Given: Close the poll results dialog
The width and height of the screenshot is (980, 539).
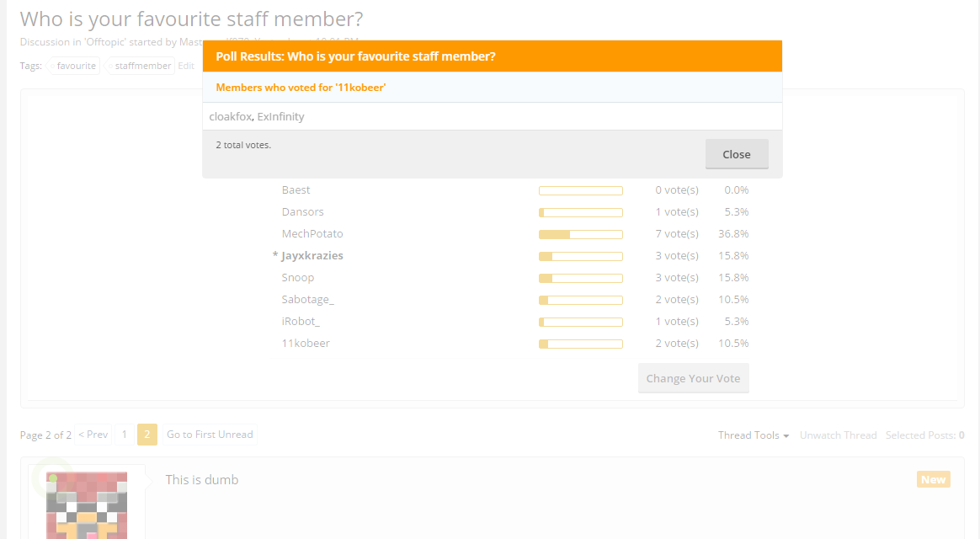Looking at the screenshot, I should point(737,154).
